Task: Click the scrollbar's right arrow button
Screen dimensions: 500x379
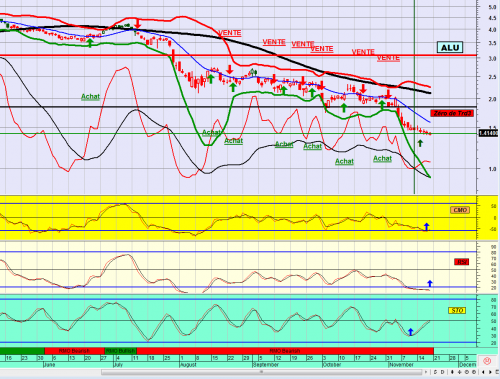Action: 426,372
